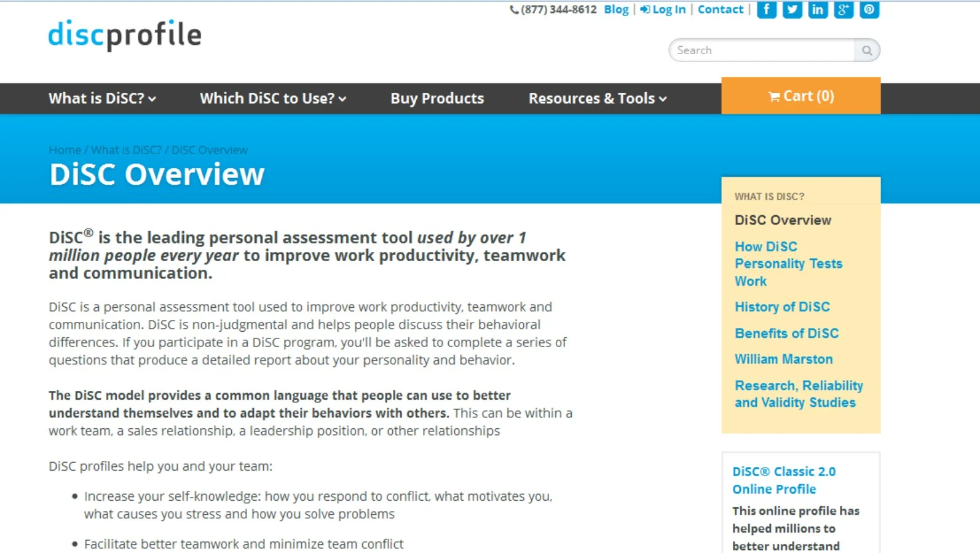The width and height of the screenshot is (980, 553).
Task: Open Benefits of DiSC sidebar link
Action: tap(786, 333)
